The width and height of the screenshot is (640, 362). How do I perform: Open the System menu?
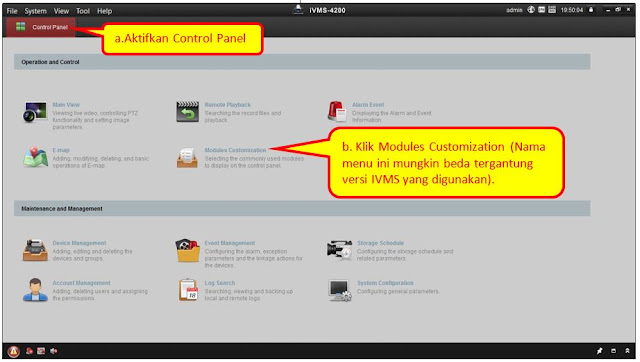36,11
